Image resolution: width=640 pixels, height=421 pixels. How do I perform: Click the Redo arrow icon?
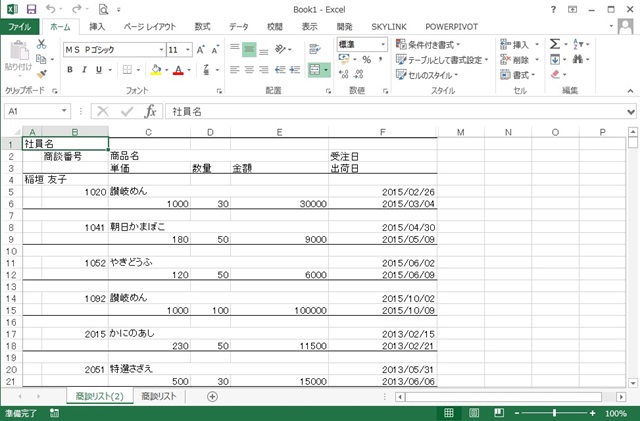76,9
